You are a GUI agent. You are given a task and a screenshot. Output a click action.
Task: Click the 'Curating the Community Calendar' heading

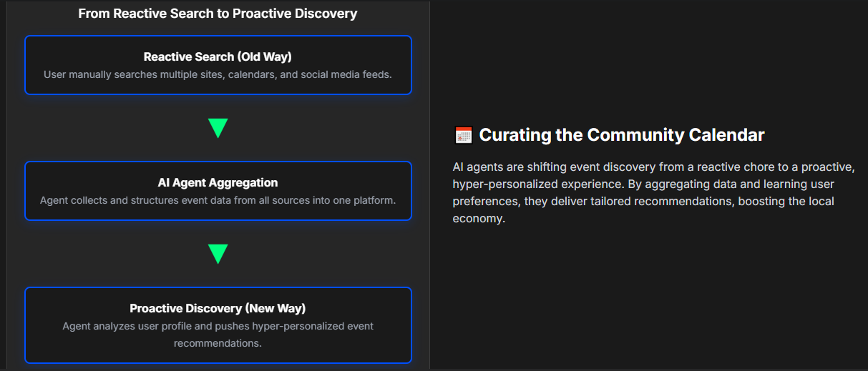coord(622,134)
